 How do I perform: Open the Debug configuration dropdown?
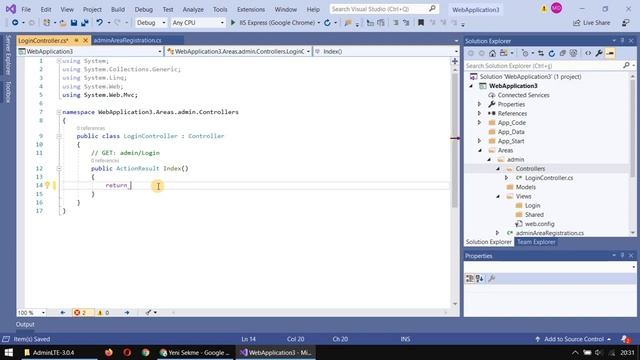[151, 23]
